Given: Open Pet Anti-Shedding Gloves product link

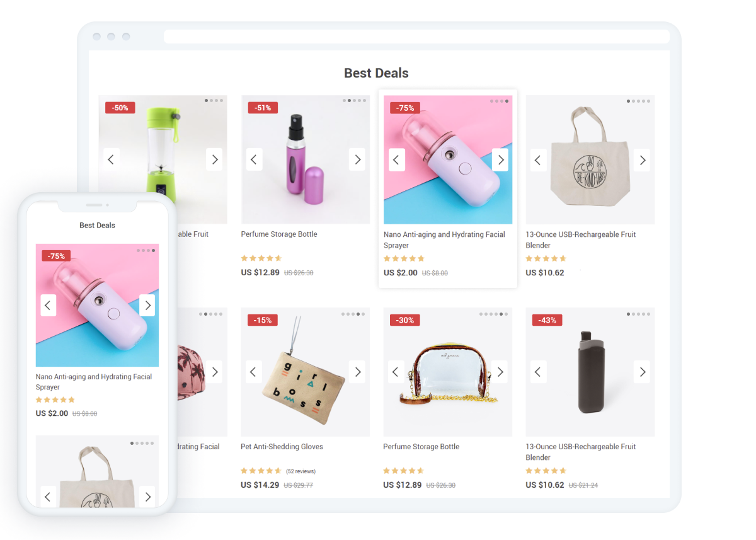Looking at the screenshot, I should pos(282,447).
